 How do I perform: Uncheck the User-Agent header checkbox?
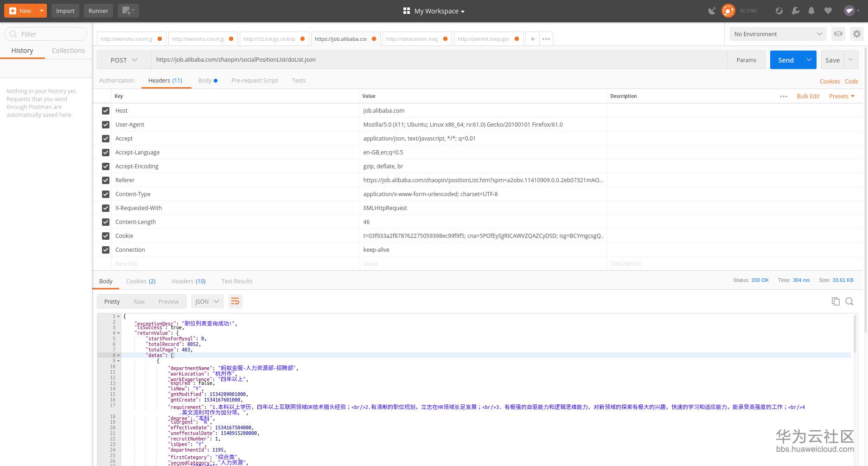pos(106,125)
